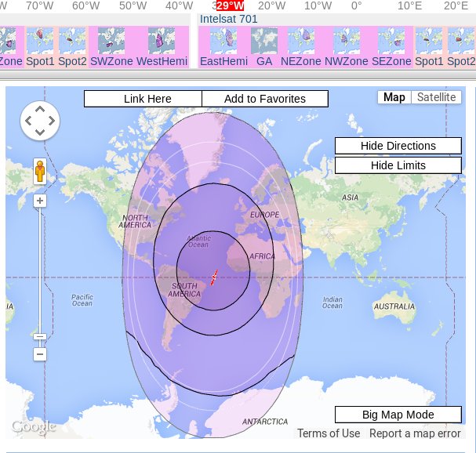Pan the map down with the arrow control

40,132
